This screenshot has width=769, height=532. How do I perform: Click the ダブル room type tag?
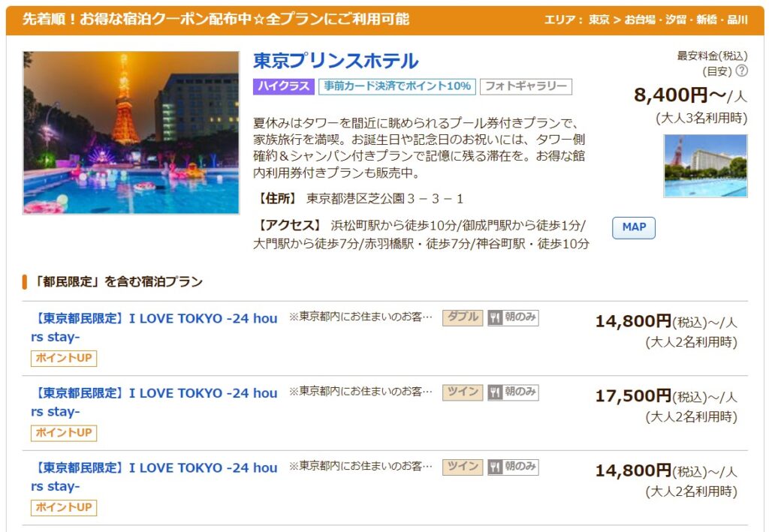(463, 317)
